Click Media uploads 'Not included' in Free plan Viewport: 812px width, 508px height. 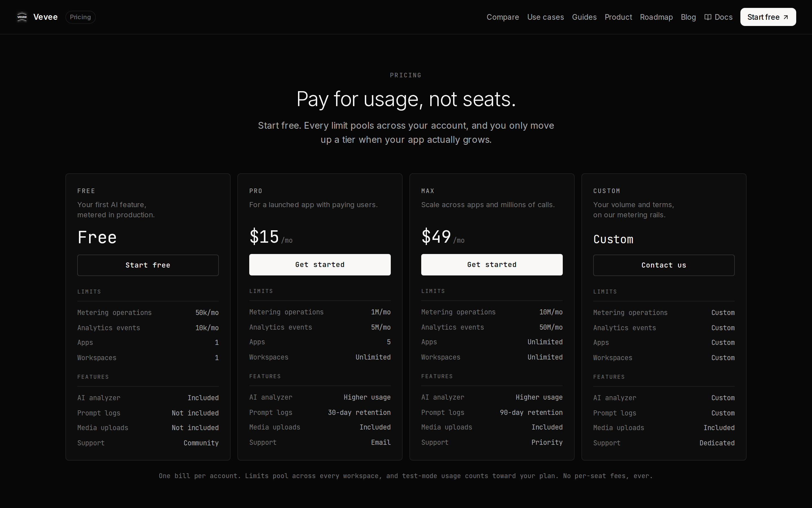pos(195,428)
